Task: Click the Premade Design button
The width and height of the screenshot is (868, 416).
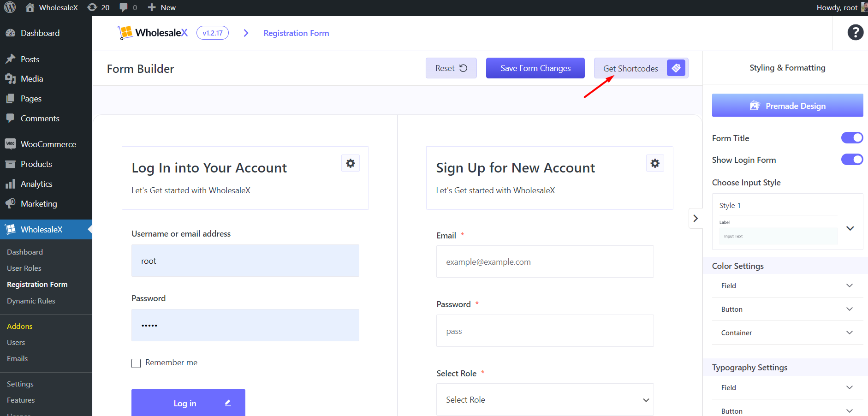Action: tap(787, 106)
